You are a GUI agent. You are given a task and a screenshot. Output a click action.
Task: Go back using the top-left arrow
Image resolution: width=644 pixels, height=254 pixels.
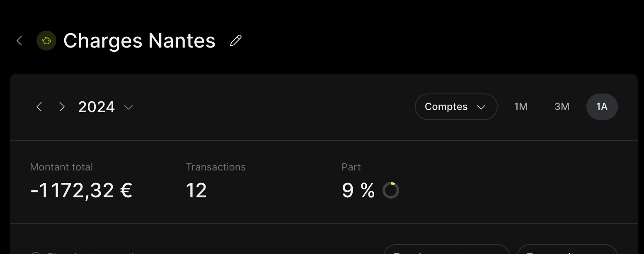19,41
